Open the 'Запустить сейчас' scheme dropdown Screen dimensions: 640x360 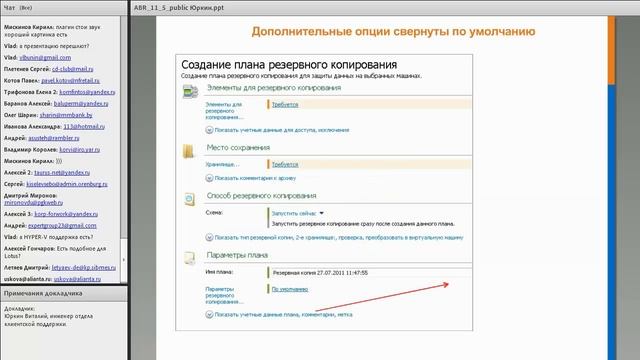click(x=298, y=213)
